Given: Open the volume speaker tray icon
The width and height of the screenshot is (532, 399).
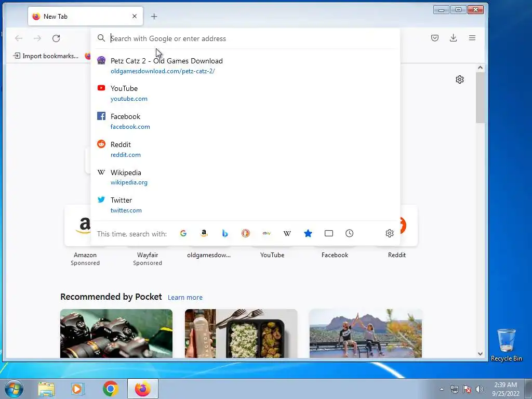Looking at the screenshot, I should pos(480,389).
